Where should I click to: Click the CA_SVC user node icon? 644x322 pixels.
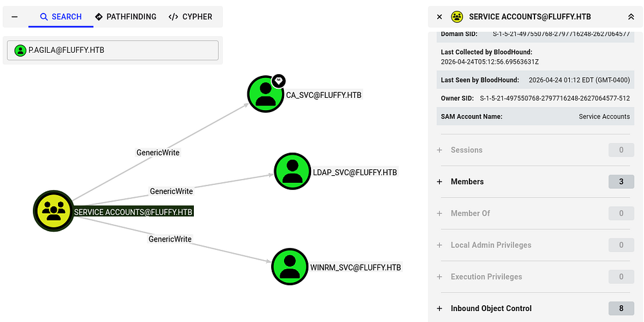click(x=265, y=94)
